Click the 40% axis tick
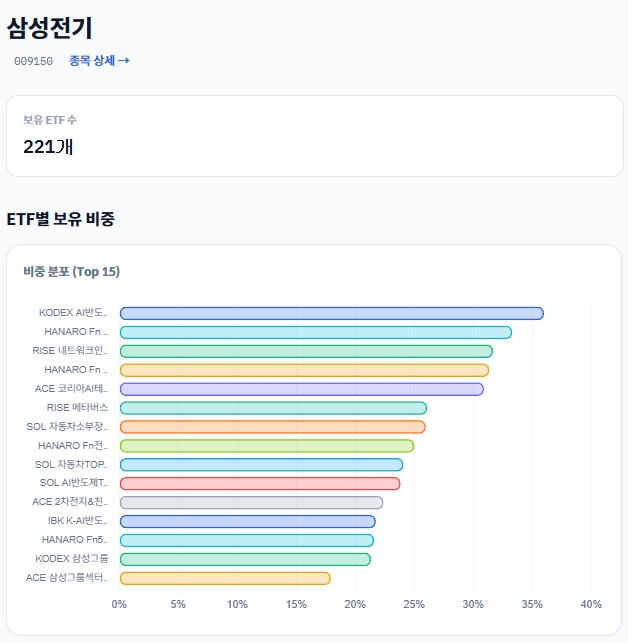 (x=591, y=604)
